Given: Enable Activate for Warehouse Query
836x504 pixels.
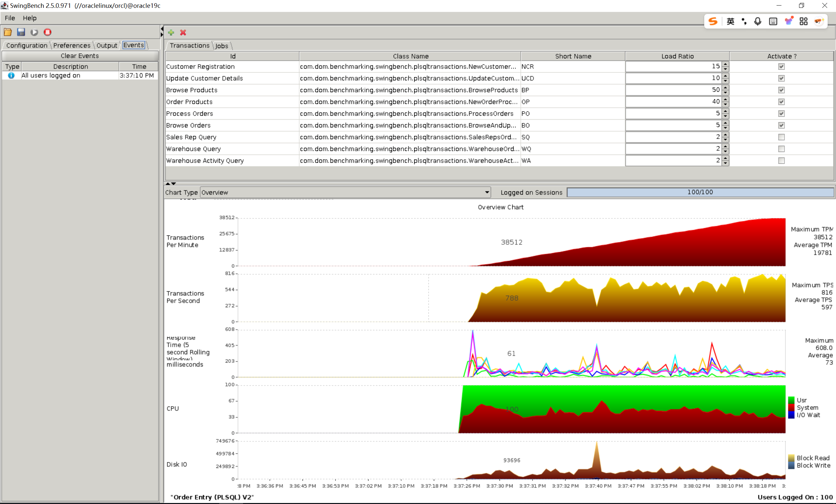Looking at the screenshot, I should click(x=781, y=149).
